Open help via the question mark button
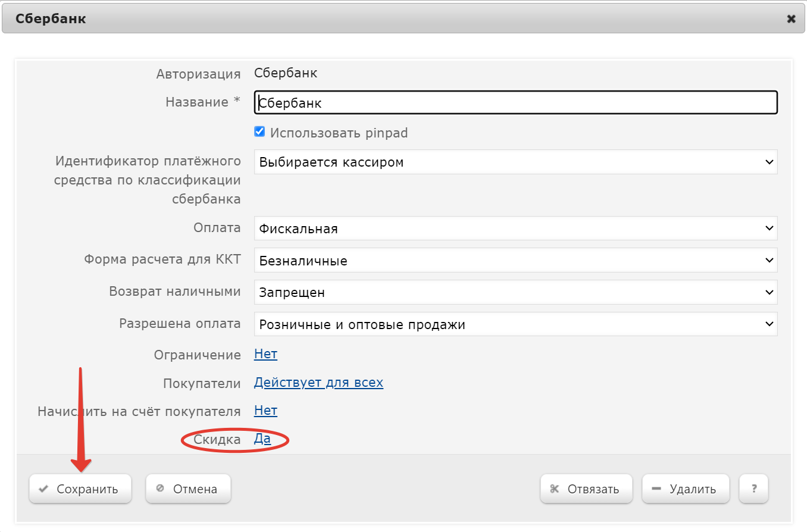 click(x=753, y=489)
